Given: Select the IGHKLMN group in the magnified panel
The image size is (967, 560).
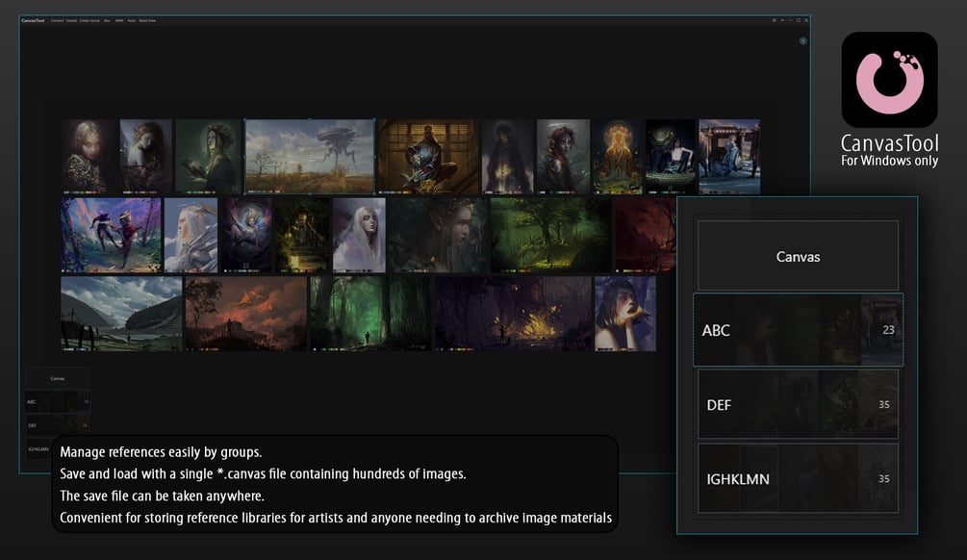Looking at the screenshot, I should pyautogui.click(x=798, y=478).
